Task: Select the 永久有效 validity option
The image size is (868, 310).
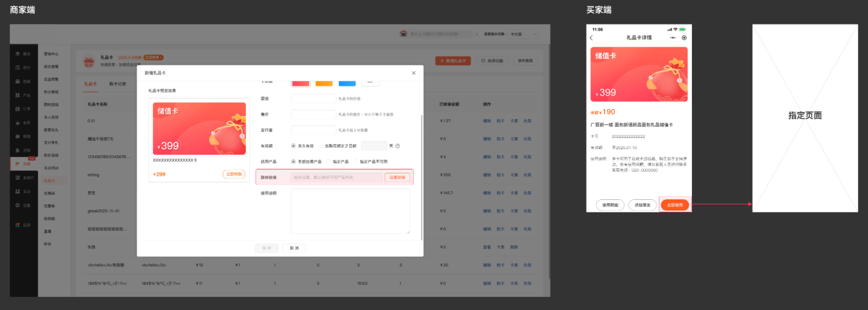Action: (302, 146)
